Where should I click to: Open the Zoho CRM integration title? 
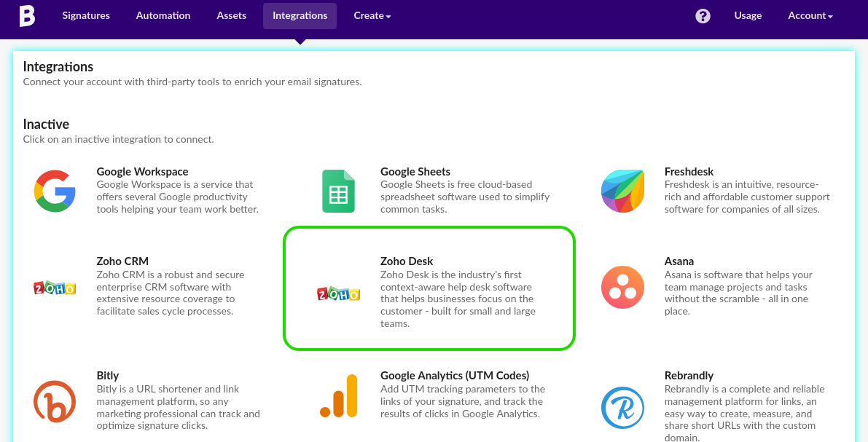(122, 261)
